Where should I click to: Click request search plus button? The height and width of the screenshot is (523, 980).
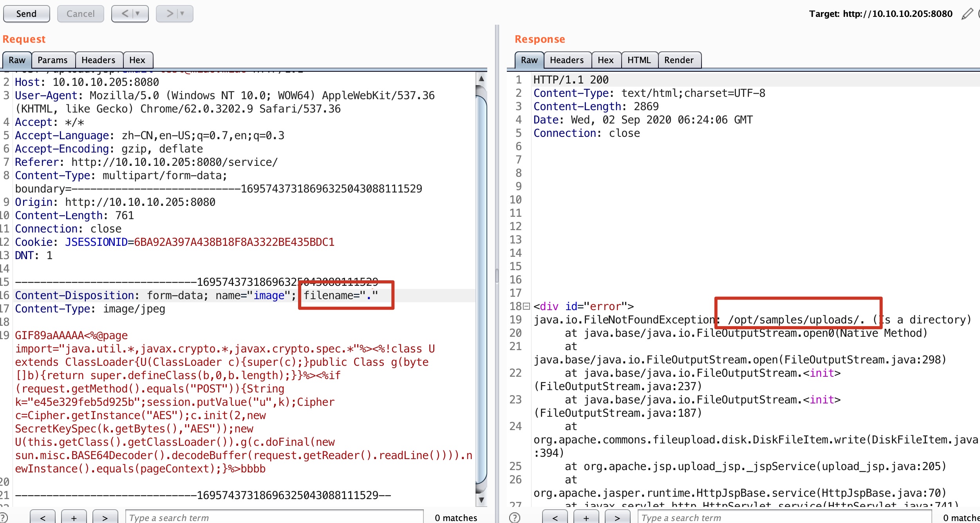[x=74, y=518]
